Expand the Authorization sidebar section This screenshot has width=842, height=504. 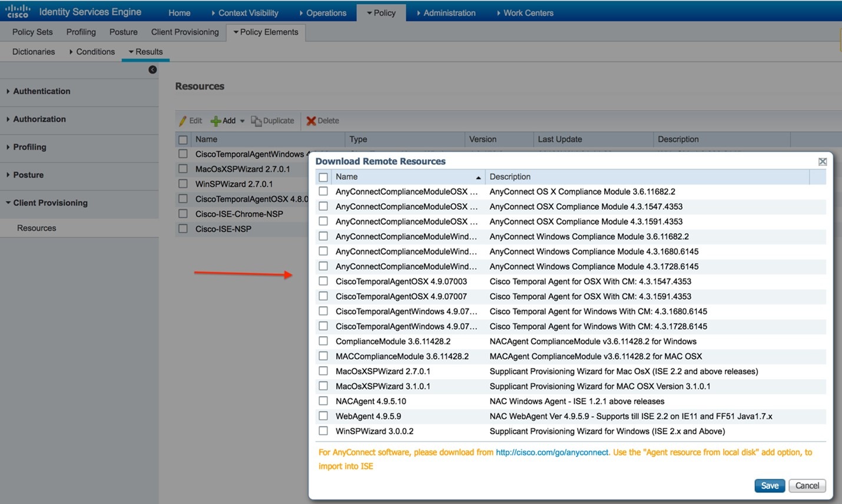pyautogui.click(x=8, y=119)
